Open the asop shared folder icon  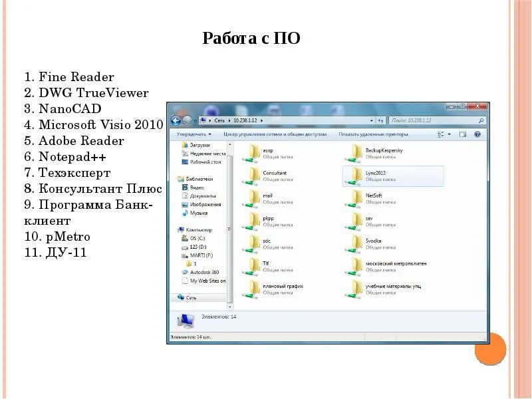point(251,154)
